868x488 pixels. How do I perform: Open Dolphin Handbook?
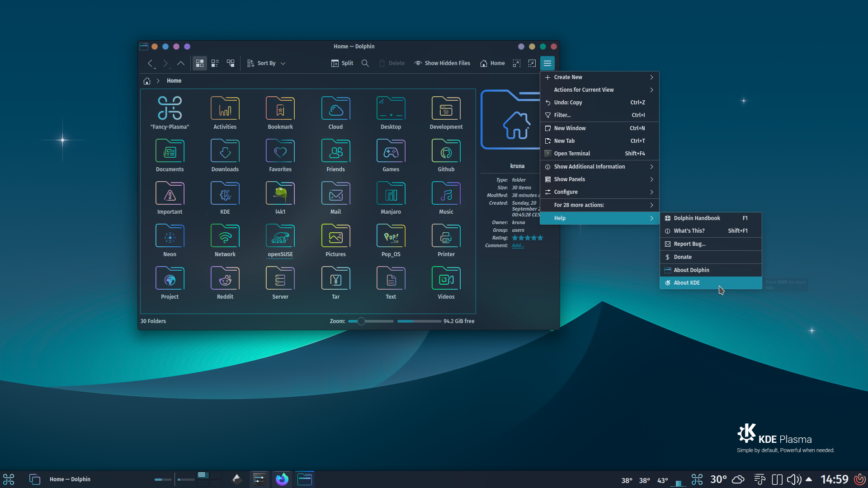(711, 218)
